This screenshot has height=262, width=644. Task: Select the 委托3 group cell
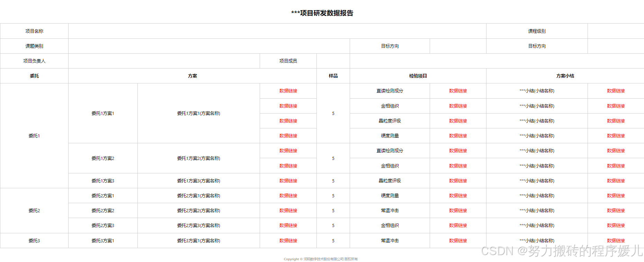click(34, 241)
